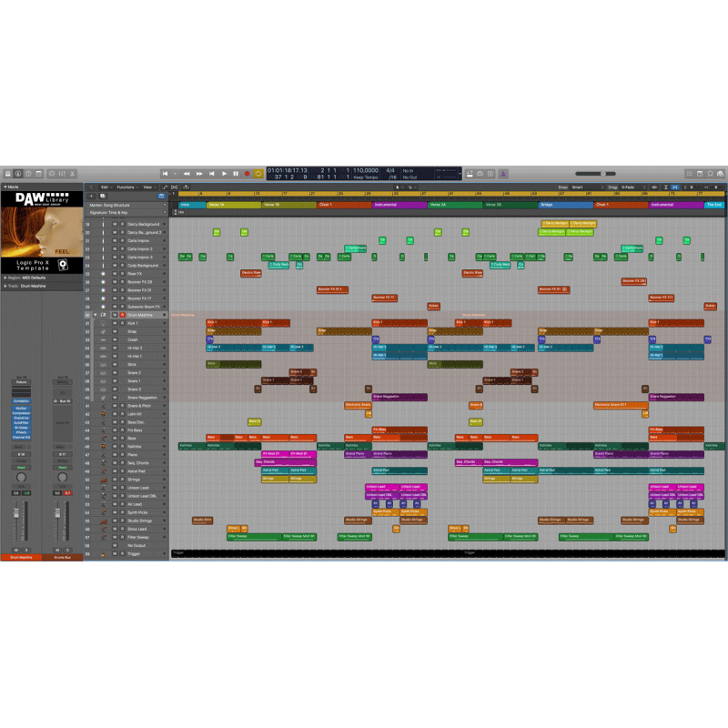
Task: Click the Studio Strings track icon
Action: tap(103, 521)
